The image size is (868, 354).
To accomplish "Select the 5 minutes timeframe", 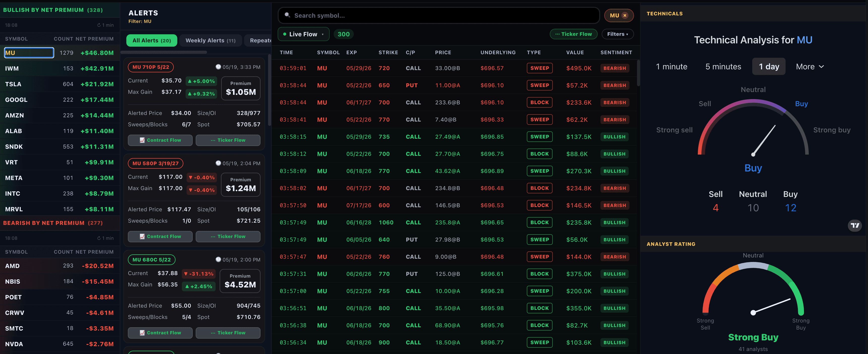I will [x=723, y=67].
